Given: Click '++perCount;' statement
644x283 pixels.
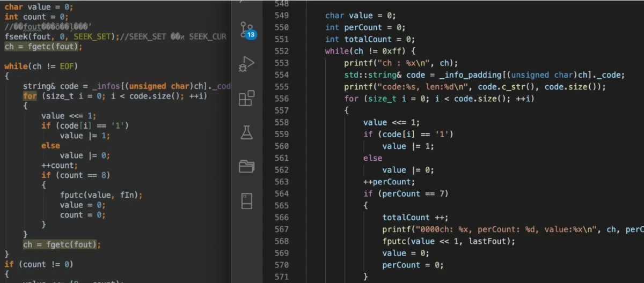Looking at the screenshot, I should pyautogui.click(x=389, y=182).
